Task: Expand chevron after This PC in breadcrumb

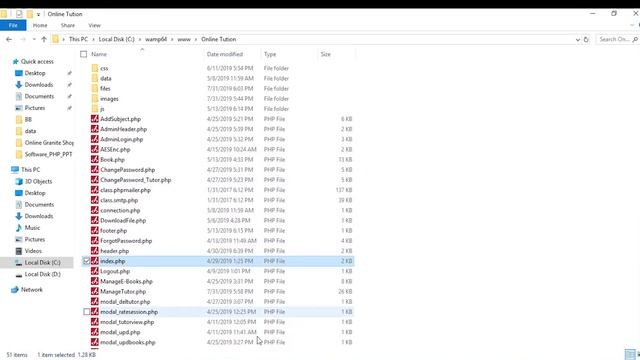Action: click(x=93, y=39)
